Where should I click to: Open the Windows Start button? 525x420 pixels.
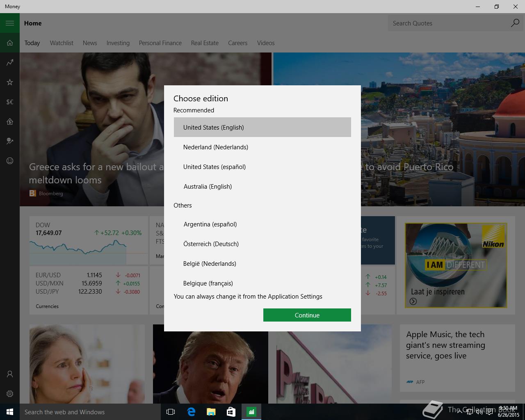pos(10,412)
